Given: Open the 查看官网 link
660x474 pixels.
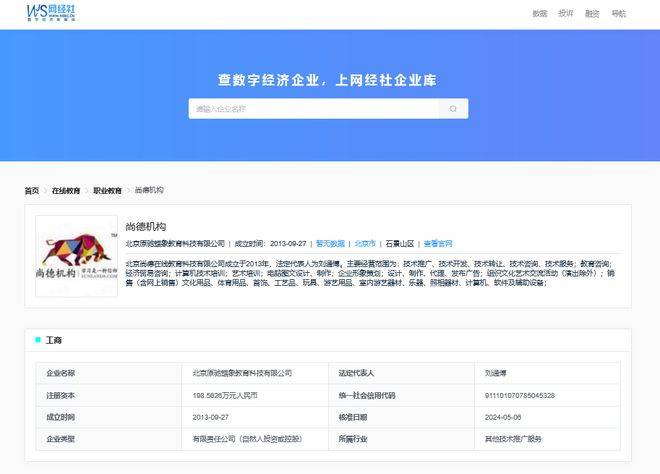Looking at the screenshot, I should 438,244.
